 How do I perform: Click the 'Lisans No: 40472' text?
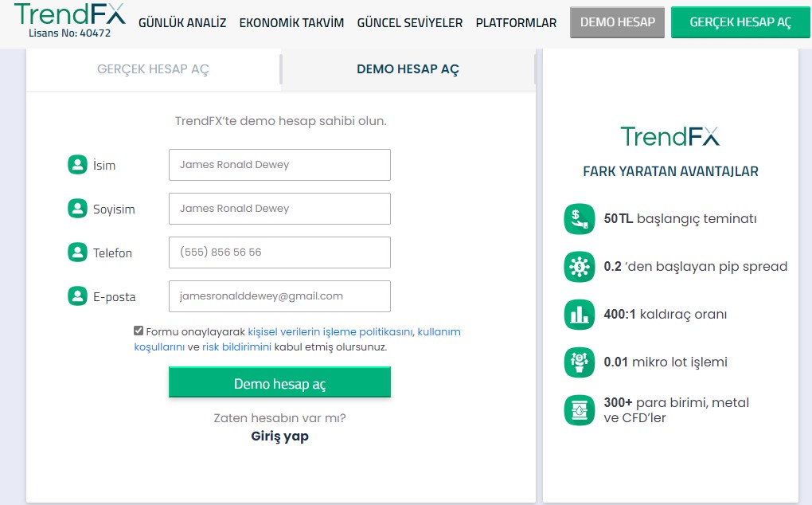(70, 33)
